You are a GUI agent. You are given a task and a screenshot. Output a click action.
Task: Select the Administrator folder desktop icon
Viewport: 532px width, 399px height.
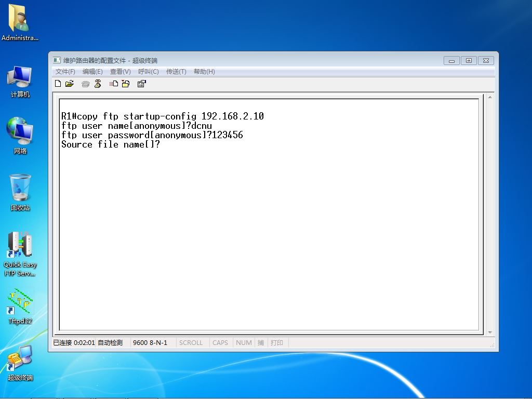[x=20, y=22]
